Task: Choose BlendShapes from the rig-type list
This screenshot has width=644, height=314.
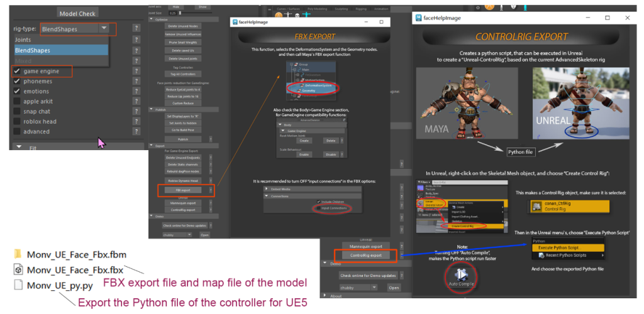Action: click(x=61, y=50)
